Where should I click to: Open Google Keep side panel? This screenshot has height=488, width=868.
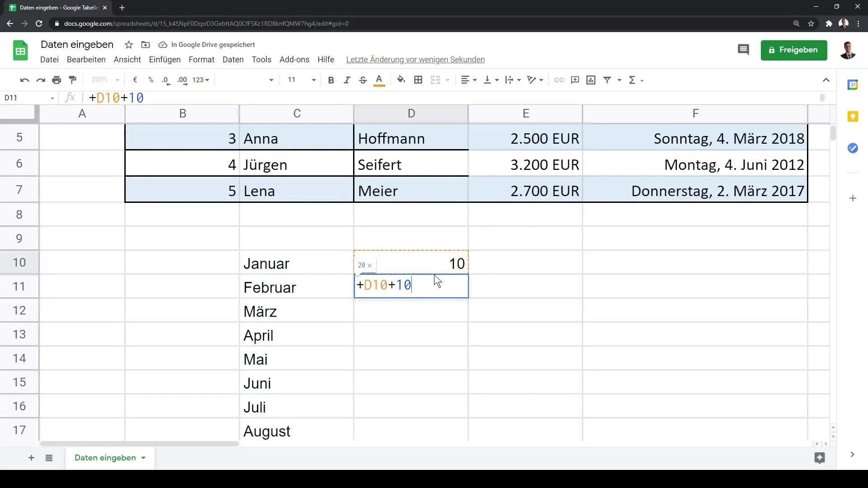point(853,117)
